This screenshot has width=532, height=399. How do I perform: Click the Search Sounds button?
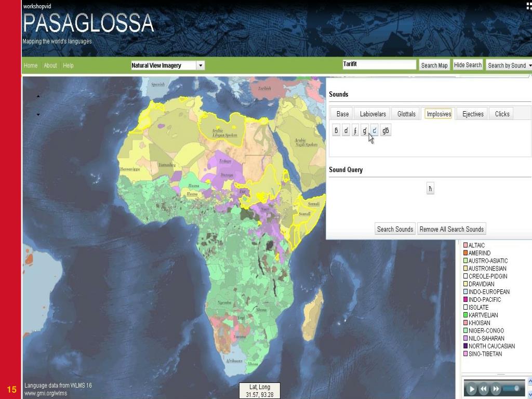[395, 229]
